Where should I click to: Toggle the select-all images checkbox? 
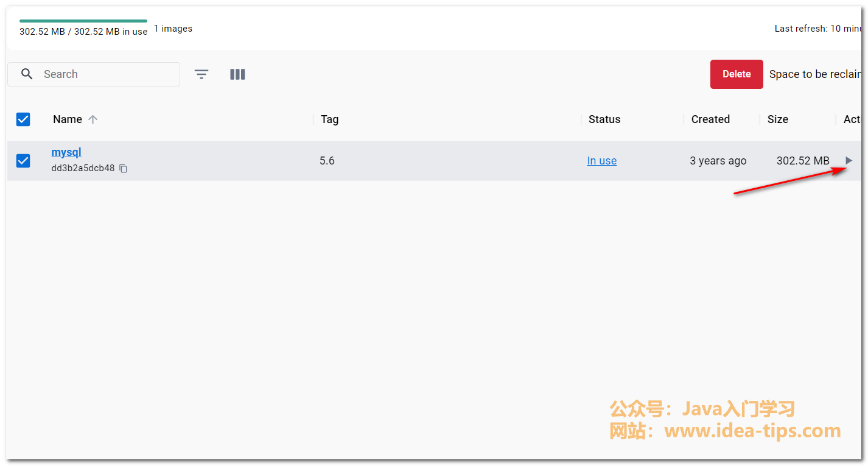(23, 119)
